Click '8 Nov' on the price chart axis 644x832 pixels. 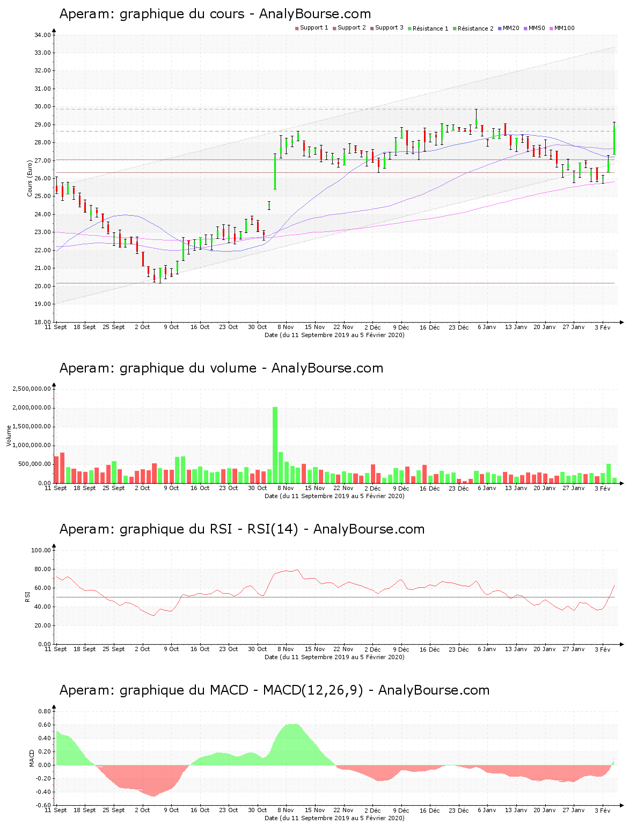pyautogui.click(x=286, y=327)
